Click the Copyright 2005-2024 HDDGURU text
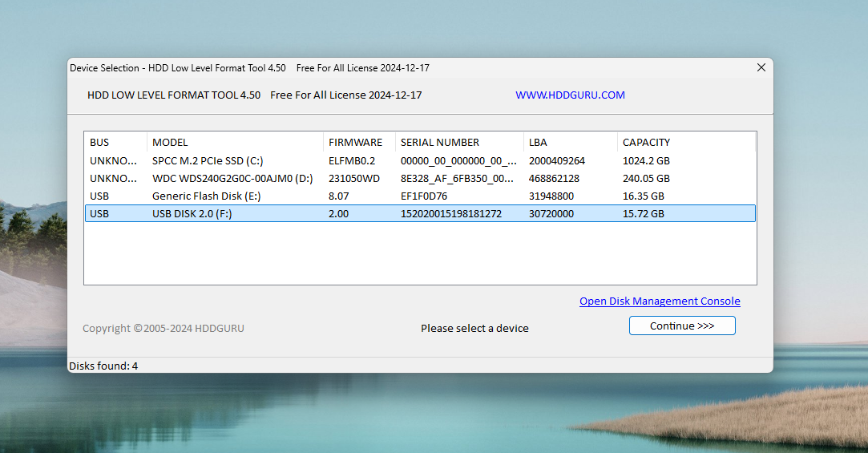This screenshot has height=453, width=868. (164, 329)
